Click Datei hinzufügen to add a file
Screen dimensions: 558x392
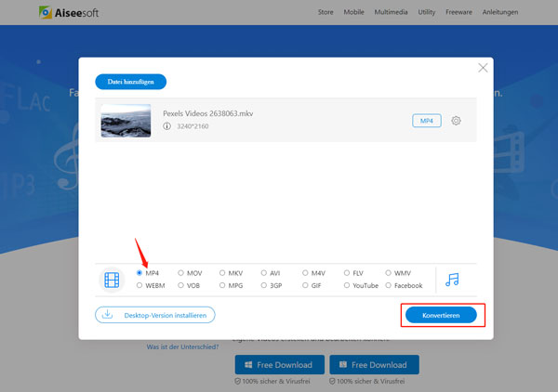click(x=130, y=82)
